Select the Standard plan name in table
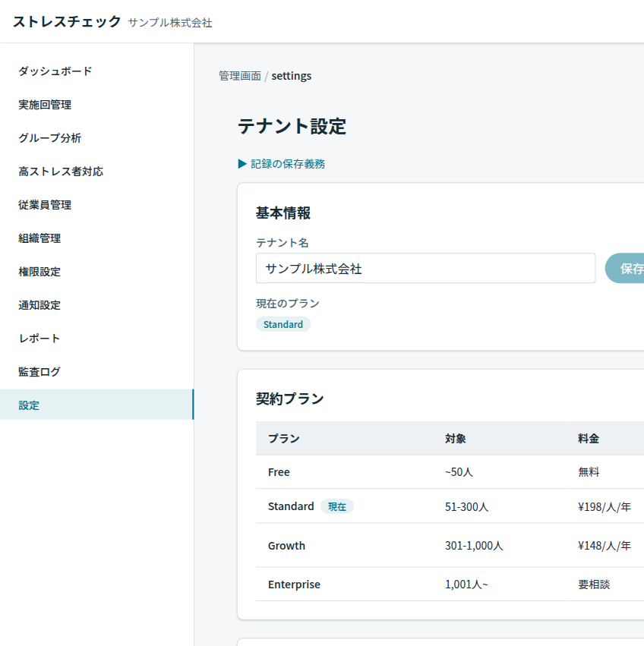This screenshot has width=644, height=646. coord(291,506)
